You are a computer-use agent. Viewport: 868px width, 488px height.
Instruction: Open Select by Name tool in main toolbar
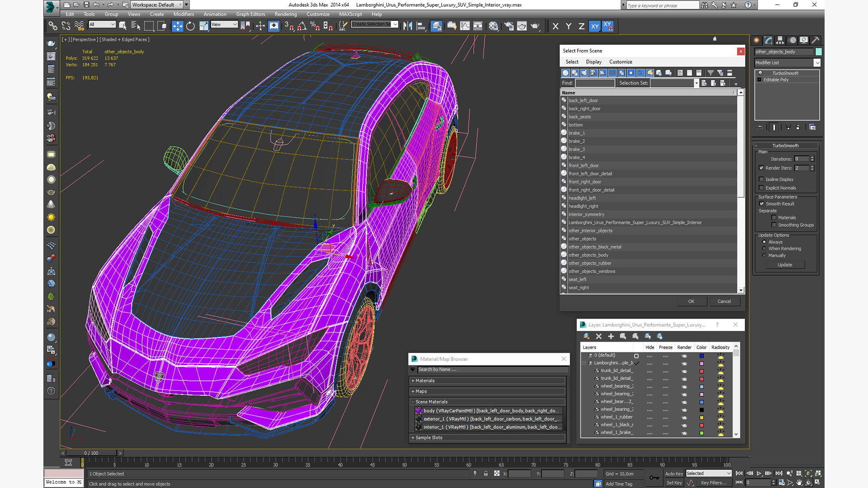click(136, 26)
